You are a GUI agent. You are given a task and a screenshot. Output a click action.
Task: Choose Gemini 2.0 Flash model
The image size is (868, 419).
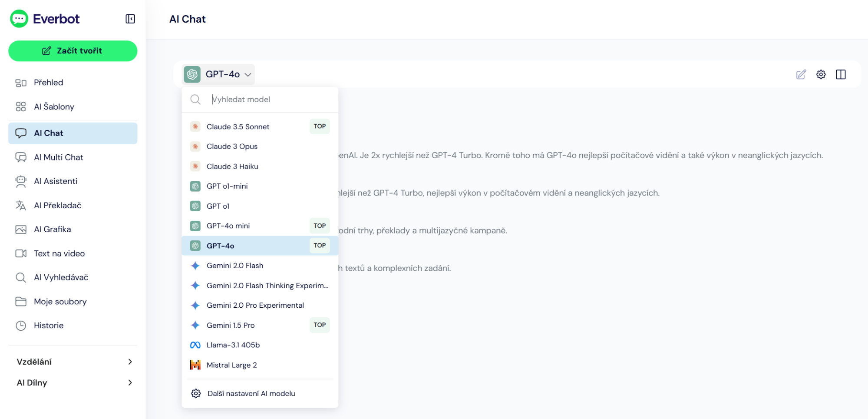260,266
